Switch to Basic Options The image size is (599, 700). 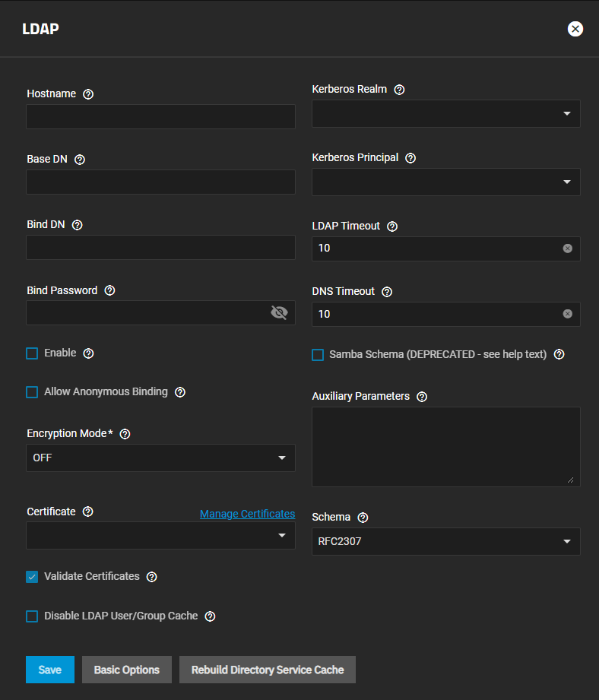(127, 670)
